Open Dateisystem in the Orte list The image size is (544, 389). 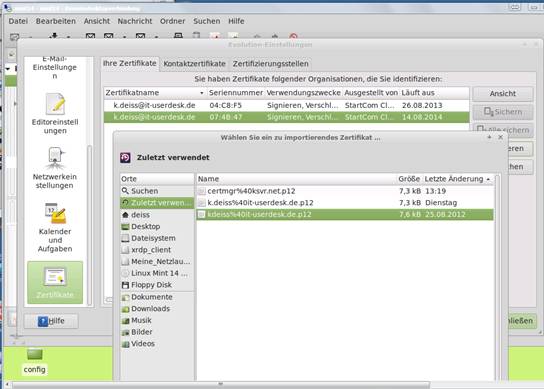[x=157, y=238]
